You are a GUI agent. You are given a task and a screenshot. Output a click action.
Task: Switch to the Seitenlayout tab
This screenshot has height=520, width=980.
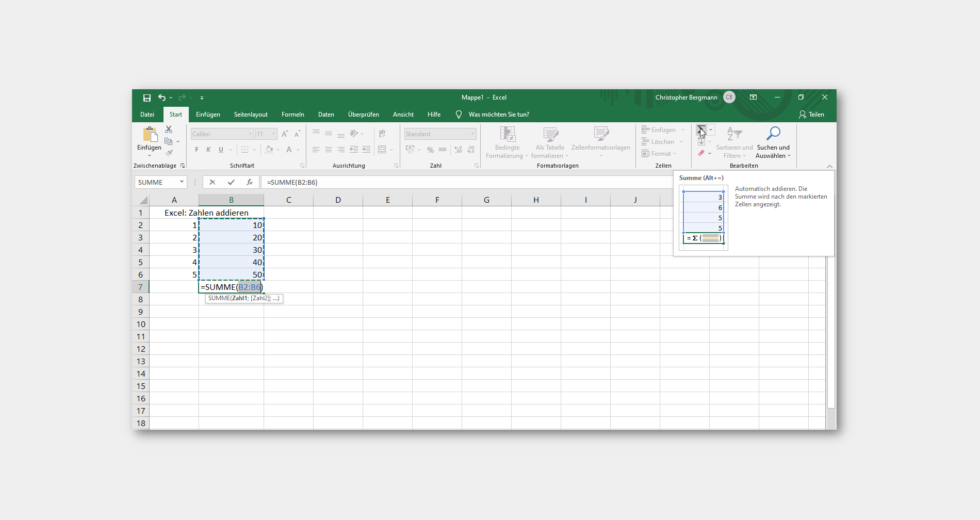[251, 115]
